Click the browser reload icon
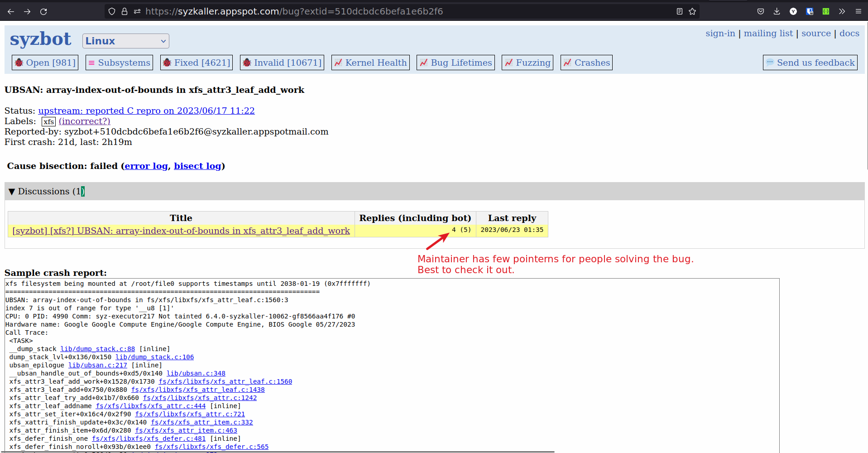 [x=43, y=11]
